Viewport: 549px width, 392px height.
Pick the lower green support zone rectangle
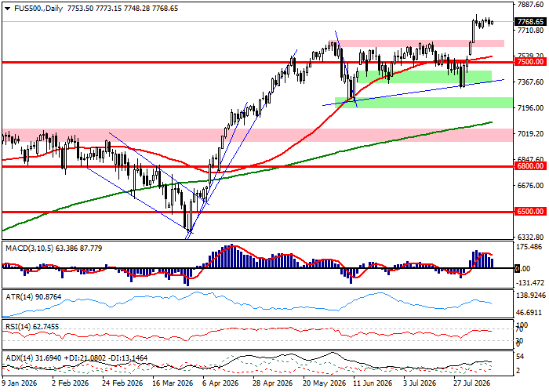click(424, 103)
